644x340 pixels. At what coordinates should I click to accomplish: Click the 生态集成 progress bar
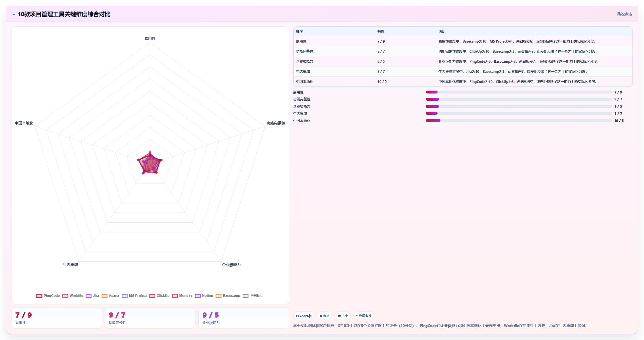click(519, 114)
